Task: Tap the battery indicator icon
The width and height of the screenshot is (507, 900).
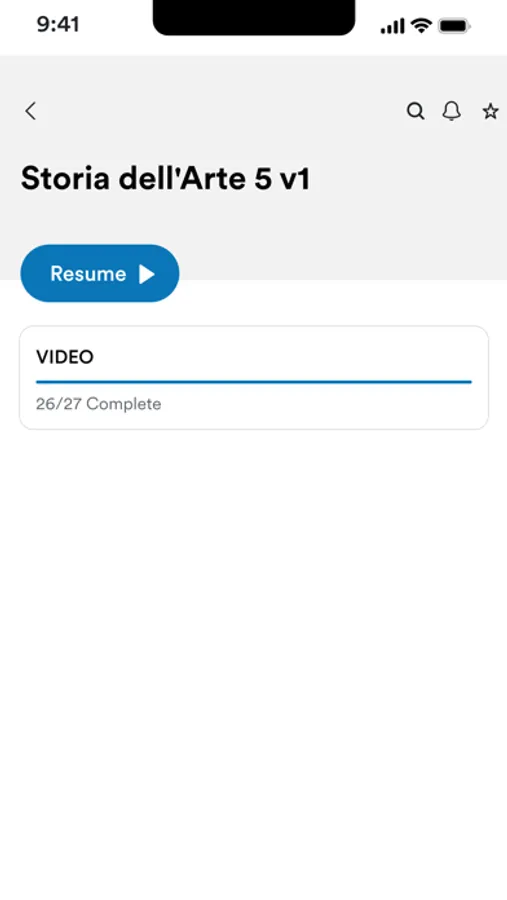Action: (x=454, y=26)
